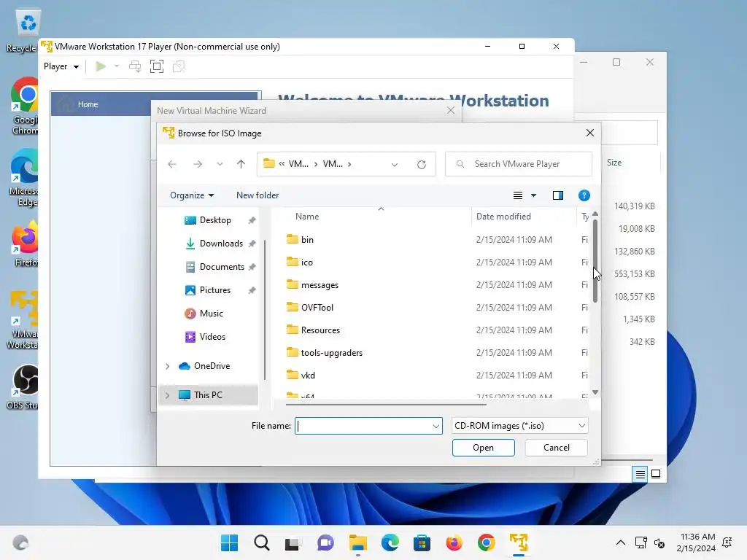Screen dimensions: 747x560
Task: Select the tools-upgraders folder
Action: coord(332,353)
